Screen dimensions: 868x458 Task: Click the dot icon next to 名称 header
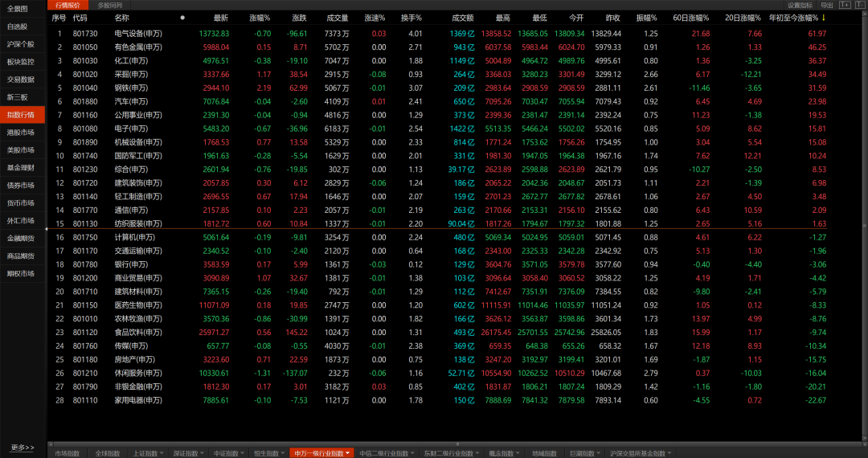point(182,18)
